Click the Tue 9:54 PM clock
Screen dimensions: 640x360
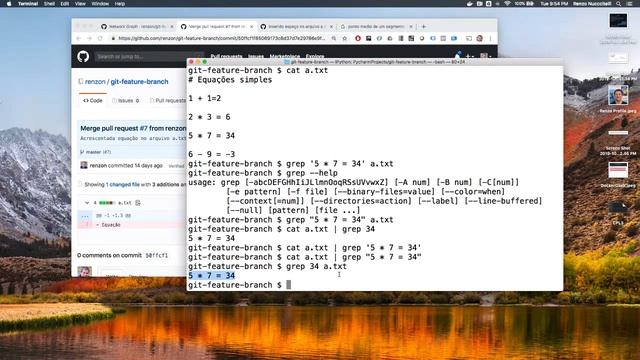click(554, 4)
